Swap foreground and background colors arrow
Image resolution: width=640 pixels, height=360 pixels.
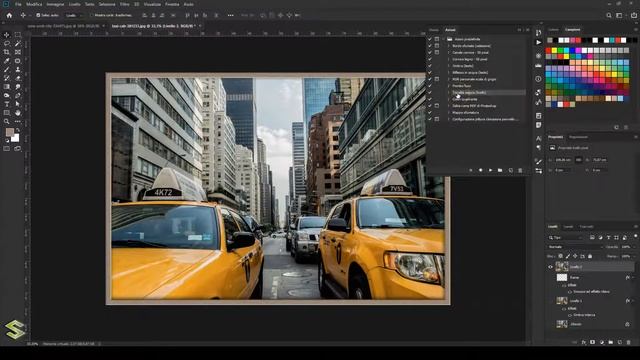(x=18, y=130)
